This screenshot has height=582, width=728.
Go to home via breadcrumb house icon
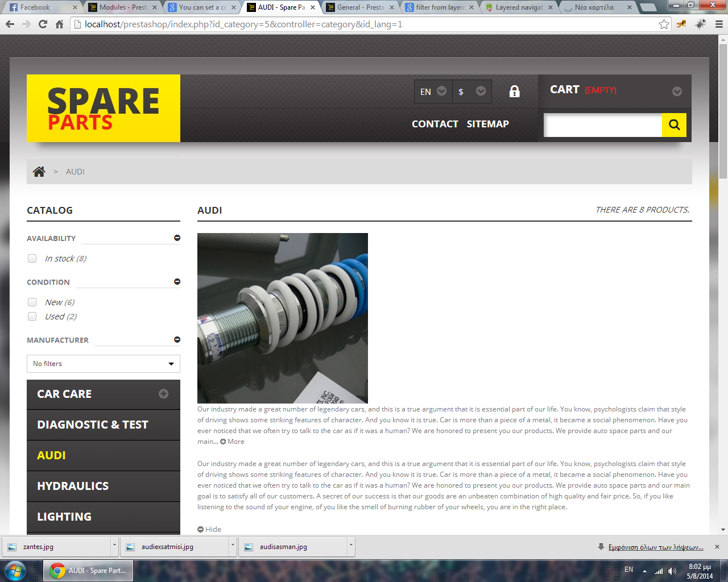point(39,172)
